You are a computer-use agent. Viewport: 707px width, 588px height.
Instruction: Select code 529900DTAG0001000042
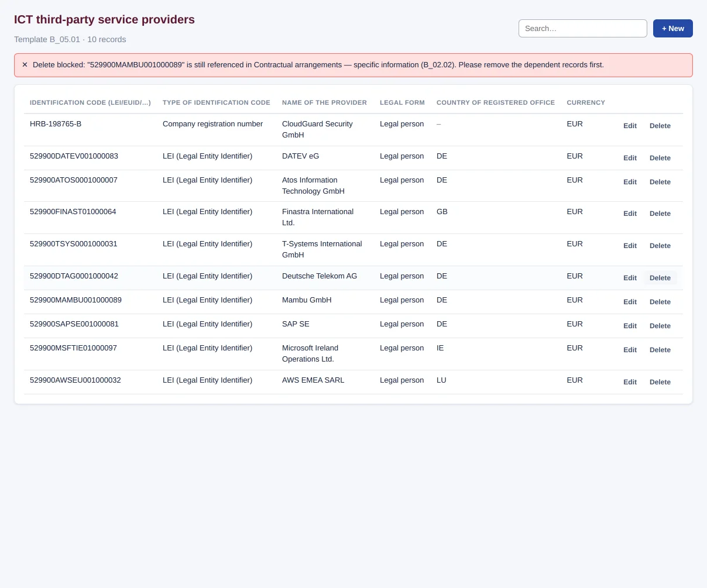tap(74, 276)
